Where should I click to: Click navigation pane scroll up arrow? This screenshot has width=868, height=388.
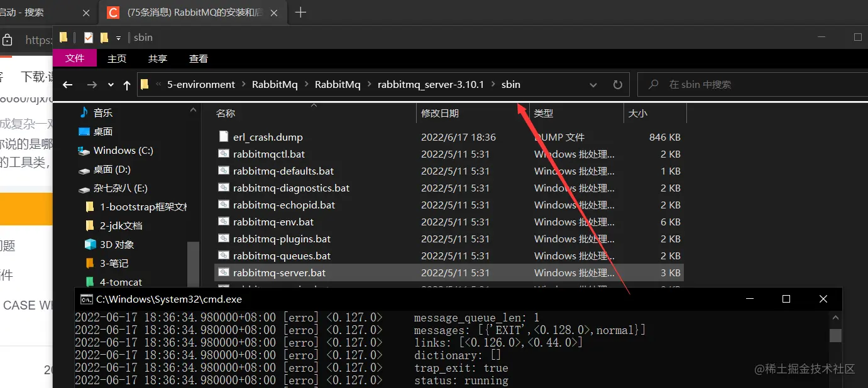(x=193, y=110)
